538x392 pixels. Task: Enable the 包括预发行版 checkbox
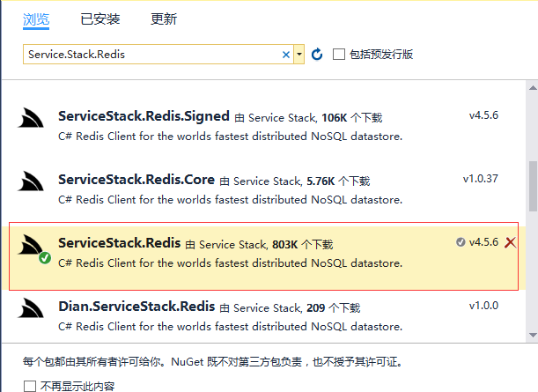pos(339,55)
